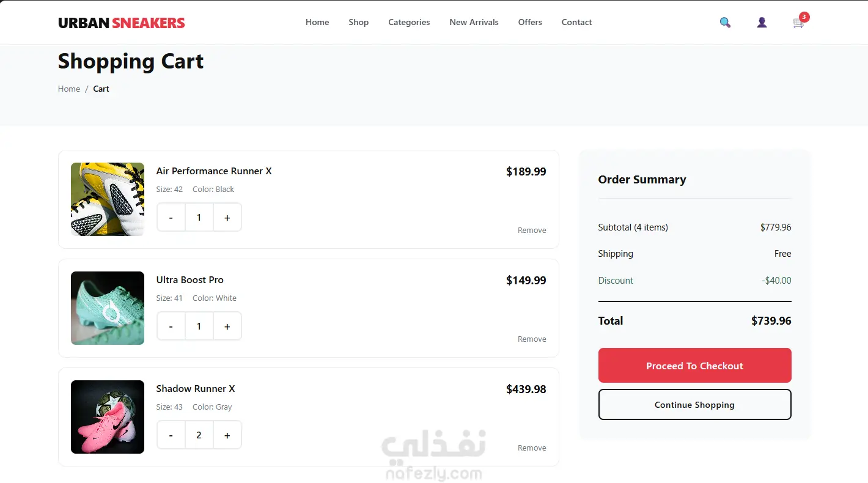This screenshot has width=868, height=483.
Task: Increase quantity of Air Performance Runner X
Action: [x=227, y=218]
